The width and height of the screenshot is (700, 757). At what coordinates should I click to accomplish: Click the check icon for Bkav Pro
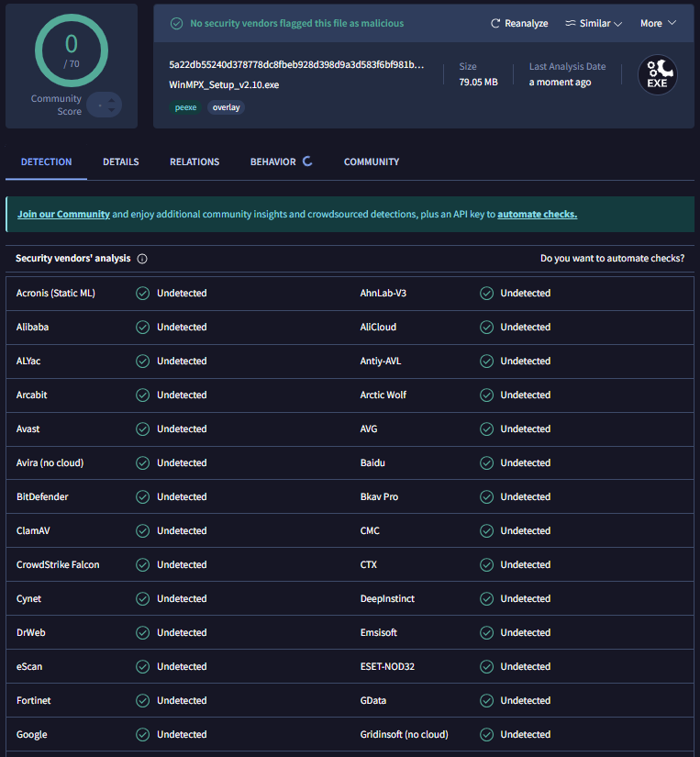click(x=486, y=496)
